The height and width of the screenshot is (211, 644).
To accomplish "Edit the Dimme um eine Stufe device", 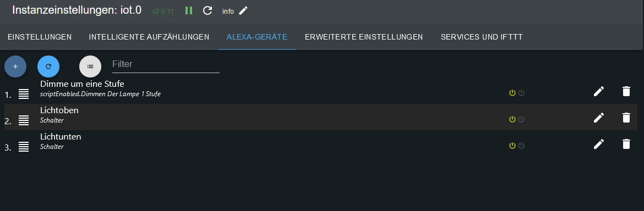I will (599, 91).
